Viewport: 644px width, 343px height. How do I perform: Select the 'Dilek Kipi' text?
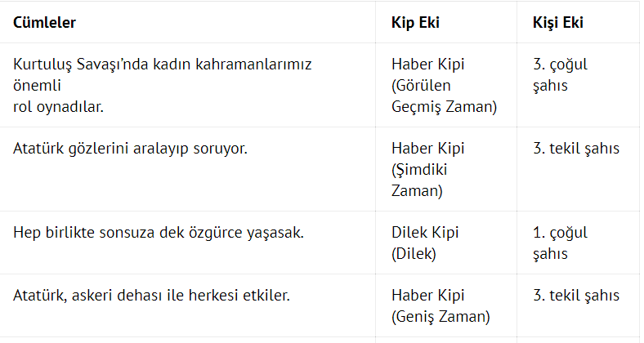coord(425,233)
